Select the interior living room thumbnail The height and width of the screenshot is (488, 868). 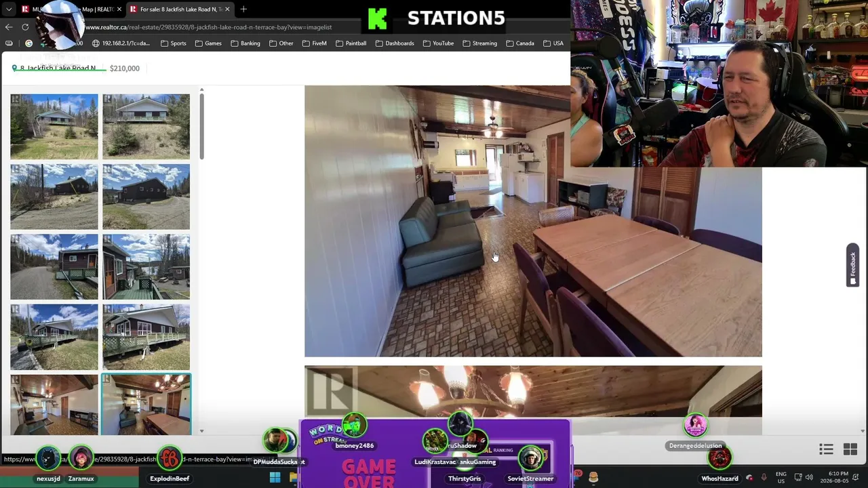(x=54, y=405)
